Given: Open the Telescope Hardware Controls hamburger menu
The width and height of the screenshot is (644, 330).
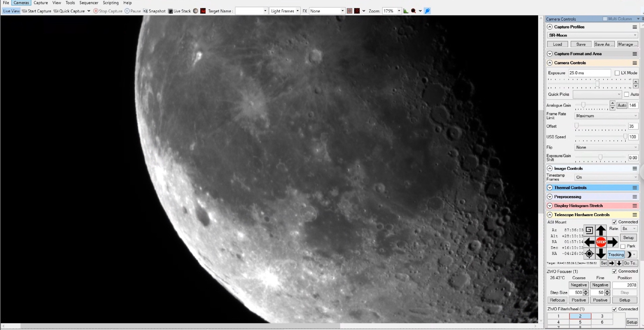Looking at the screenshot, I should click(x=635, y=215).
